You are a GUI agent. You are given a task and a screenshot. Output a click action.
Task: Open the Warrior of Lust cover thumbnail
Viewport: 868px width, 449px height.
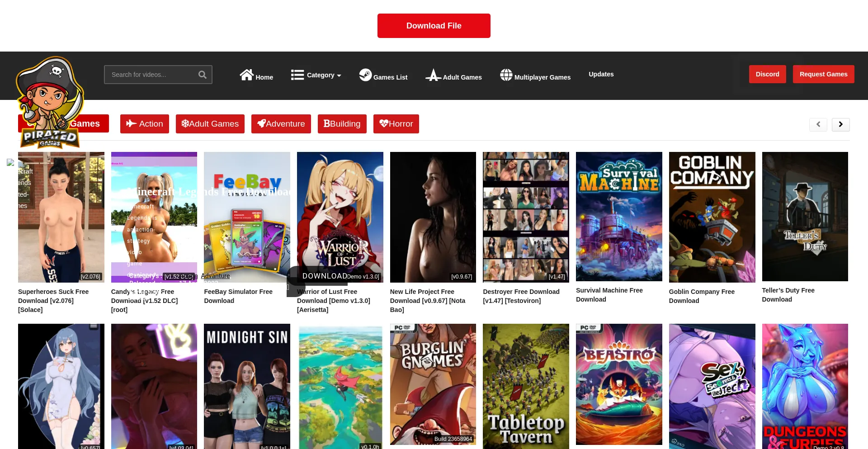point(340,217)
